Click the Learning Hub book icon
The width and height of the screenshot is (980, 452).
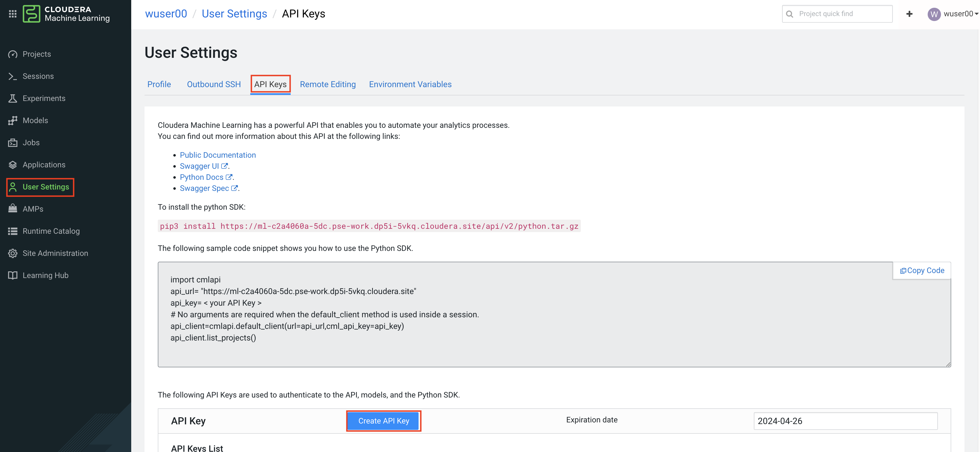coord(12,275)
